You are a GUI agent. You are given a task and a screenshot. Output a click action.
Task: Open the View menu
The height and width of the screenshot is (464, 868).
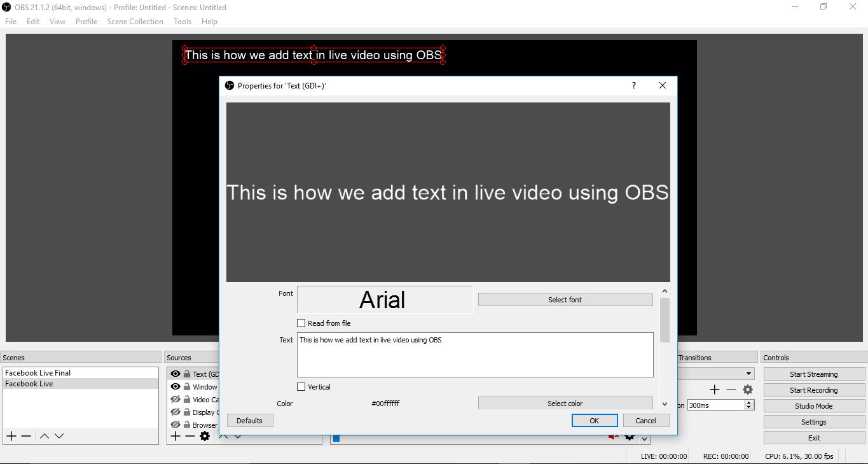(57, 21)
